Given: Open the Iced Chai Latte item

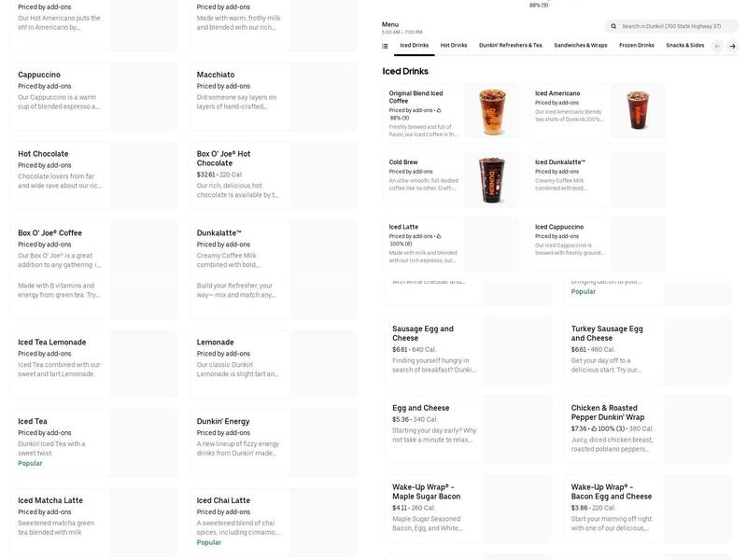Looking at the screenshot, I should point(273,523).
